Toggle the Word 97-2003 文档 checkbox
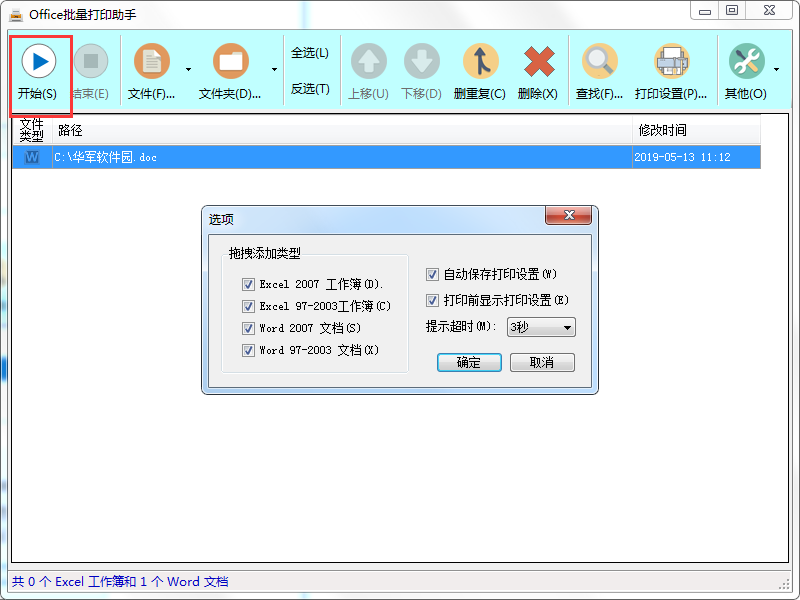Screen dimensions: 800x600 coord(247,349)
